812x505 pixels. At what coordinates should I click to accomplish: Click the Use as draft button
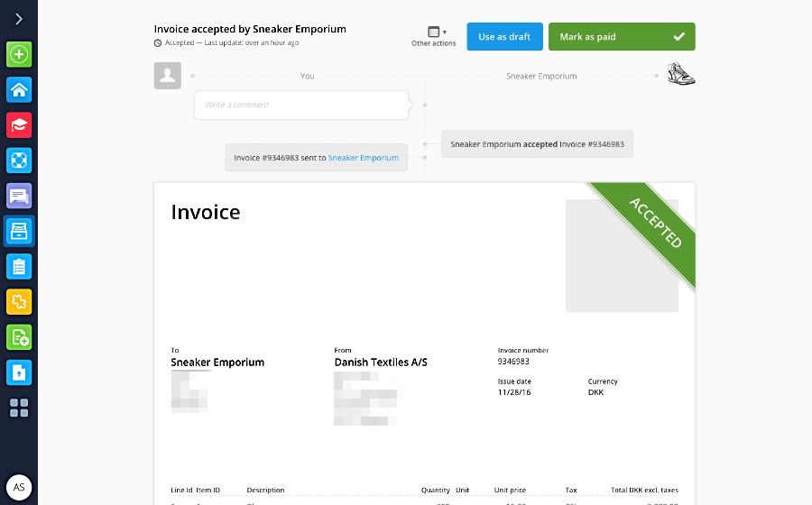[504, 37]
